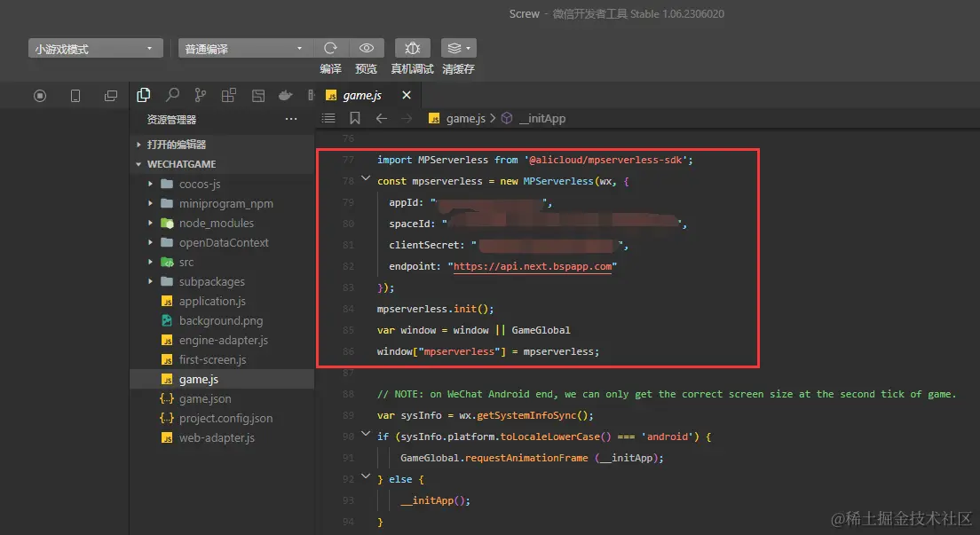Expand the opened editors section
This screenshot has width=980, height=535.
[222, 145]
